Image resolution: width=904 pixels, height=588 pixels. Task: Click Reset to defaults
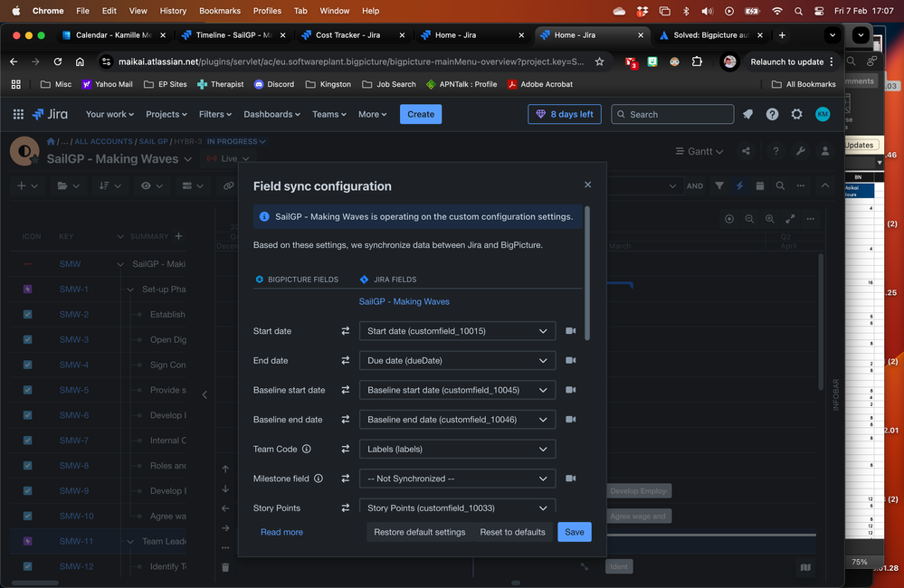pyautogui.click(x=512, y=532)
